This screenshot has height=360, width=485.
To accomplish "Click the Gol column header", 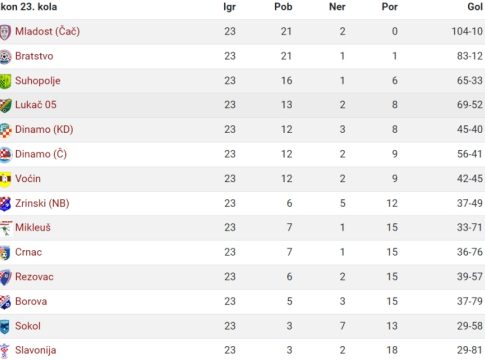I will (x=475, y=7).
